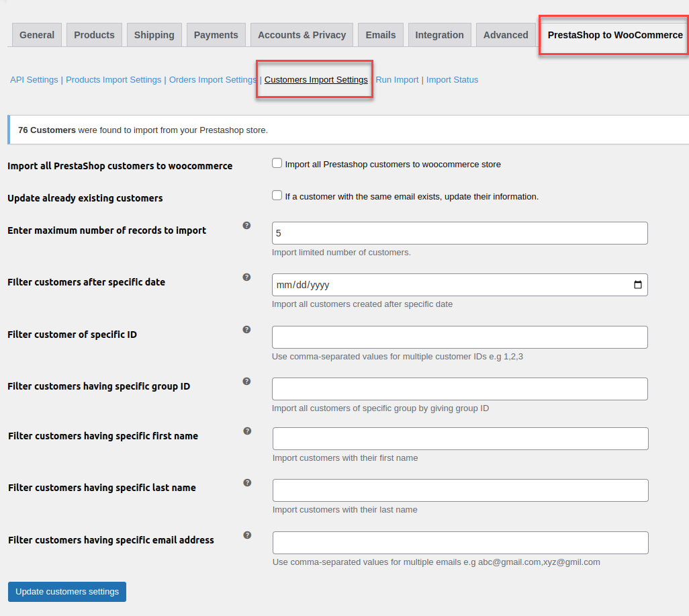Click the help icon for customer ID filter
Screen dimensions: 689x616
tap(246, 329)
